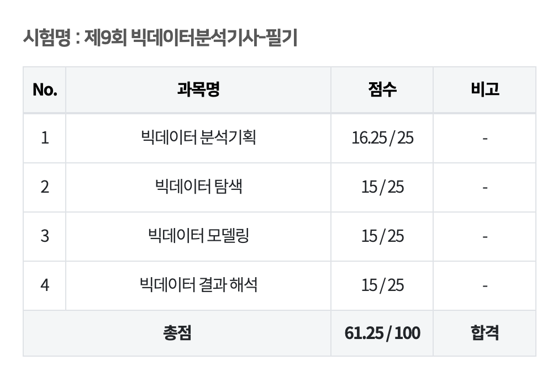Click the 점수 column header
Image resolution: width=558 pixels, height=392 pixels.
click(382, 89)
